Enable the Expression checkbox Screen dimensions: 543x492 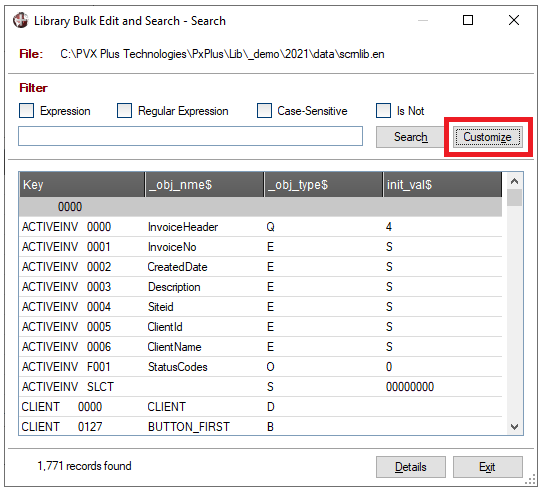pyautogui.click(x=27, y=111)
